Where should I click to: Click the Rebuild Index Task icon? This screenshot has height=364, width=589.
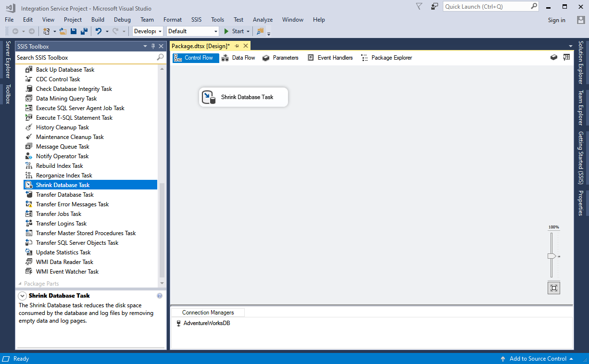29,166
